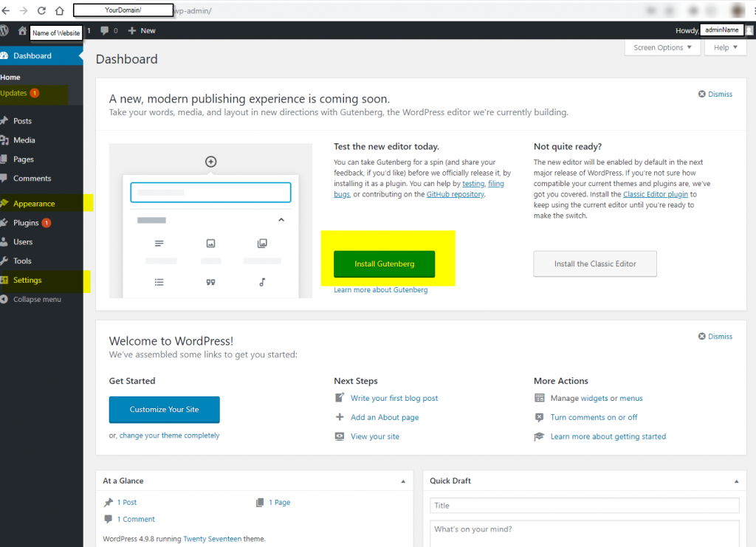Dismiss the Gutenberg announcement panel
The image size is (756, 547).
(715, 94)
